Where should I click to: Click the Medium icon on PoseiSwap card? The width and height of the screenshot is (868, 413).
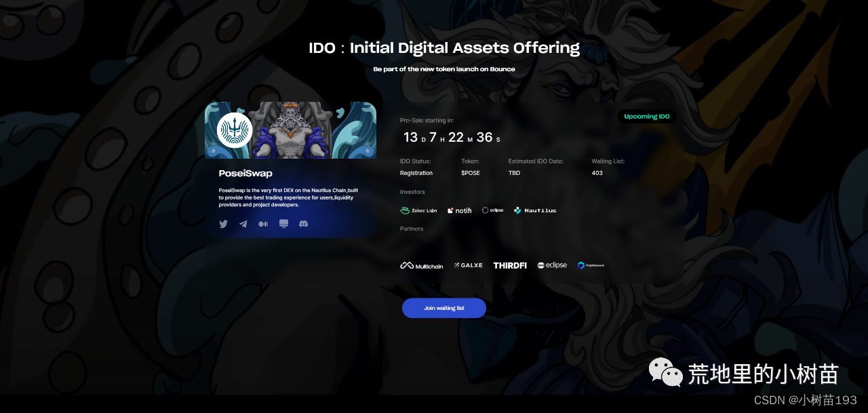pyautogui.click(x=263, y=224)
